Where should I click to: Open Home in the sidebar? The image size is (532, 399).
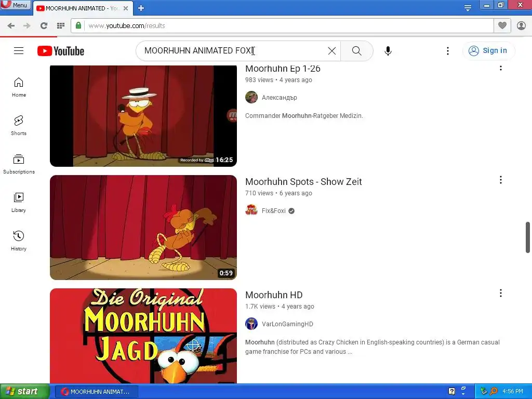(19, 87)
